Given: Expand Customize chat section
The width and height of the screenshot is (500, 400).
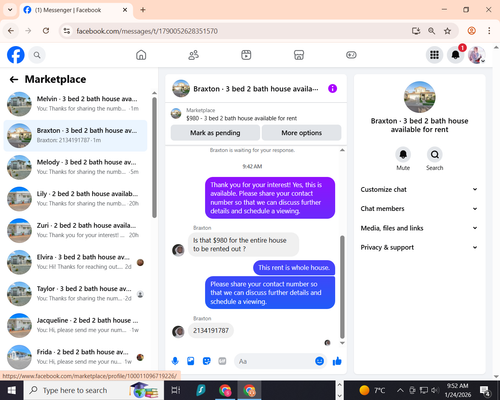Looking at the screenshot, I should (419, 189).
